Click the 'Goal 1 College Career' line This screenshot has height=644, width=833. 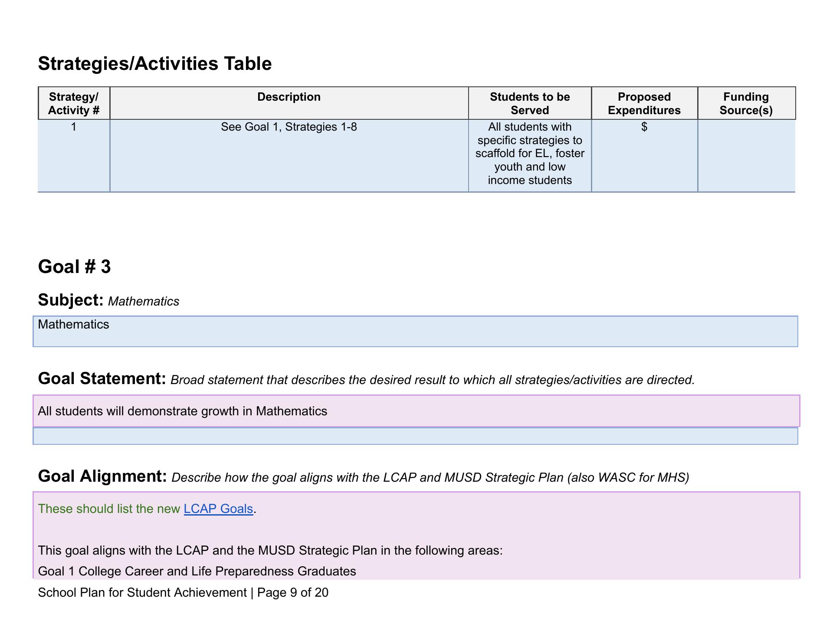(197, 571)
